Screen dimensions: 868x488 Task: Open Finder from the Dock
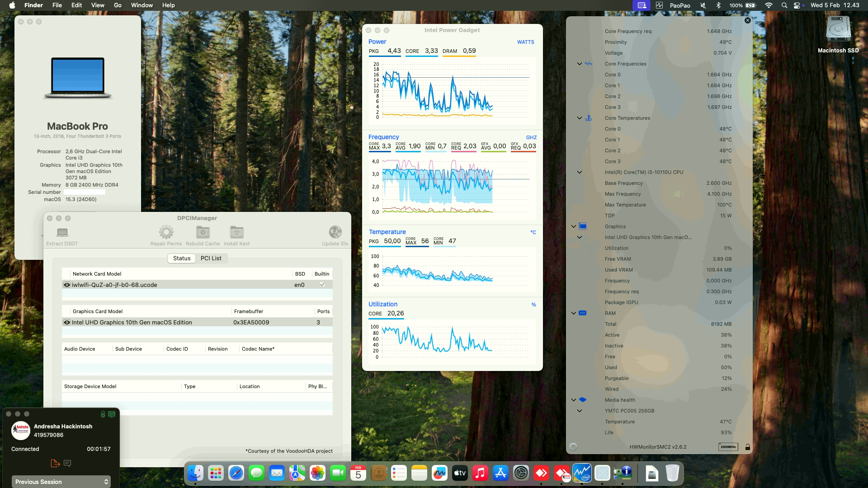pos(196,473)
